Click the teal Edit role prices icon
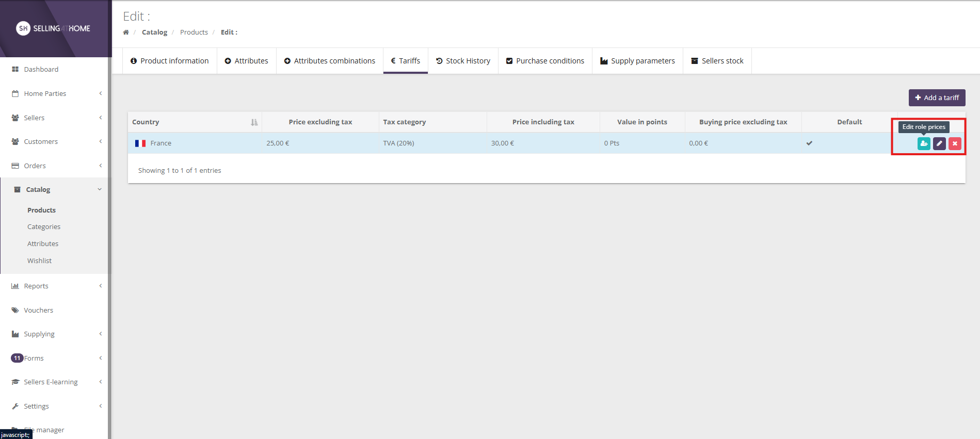The image size is (980, 439). click(x=923, y=143)
